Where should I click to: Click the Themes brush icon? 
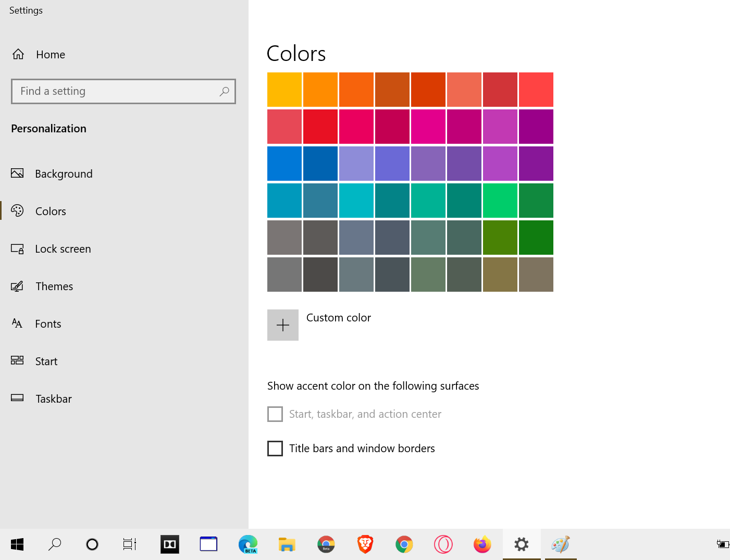click(x=17, y=286)
